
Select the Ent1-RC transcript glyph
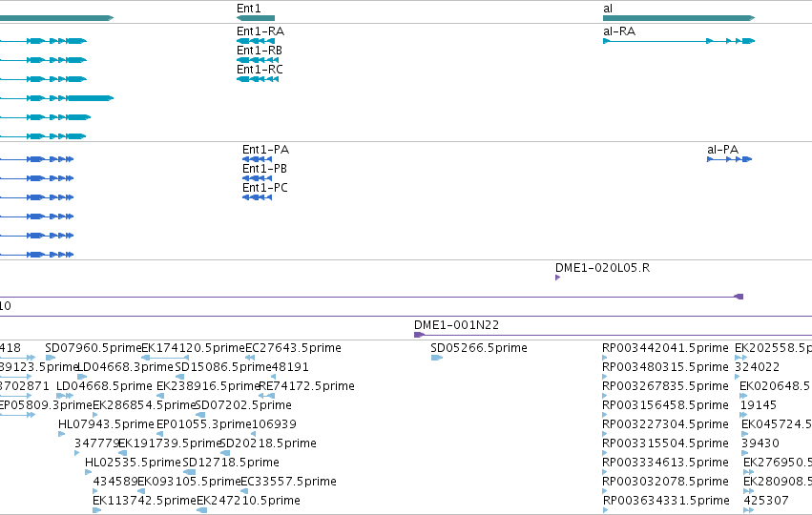258,79
